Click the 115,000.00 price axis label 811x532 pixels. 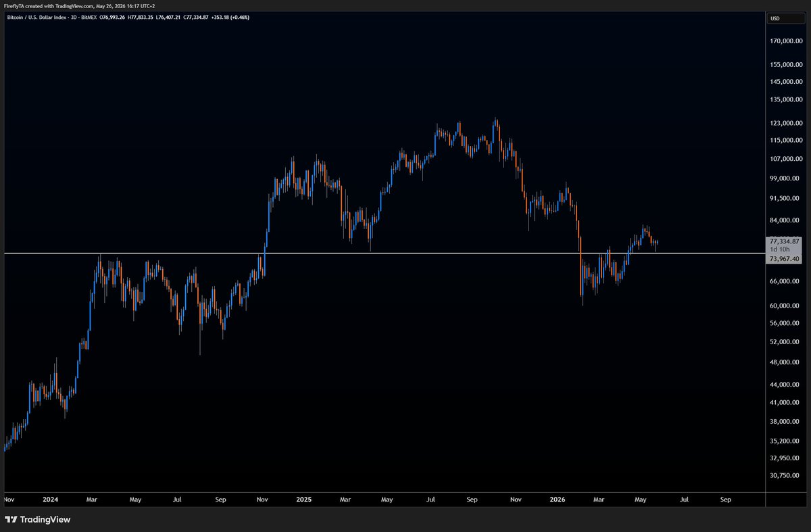[786, 140]
